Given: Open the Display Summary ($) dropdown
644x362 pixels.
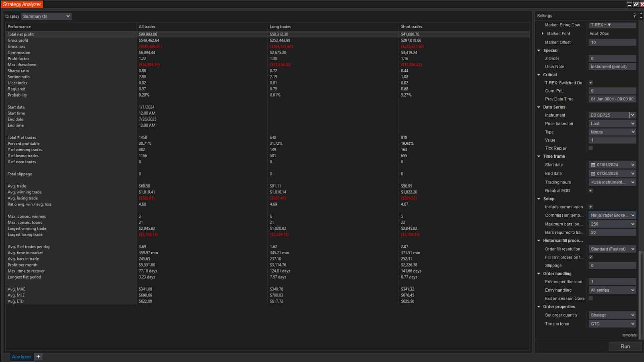Looking at the screenshot, I should 46,16.
